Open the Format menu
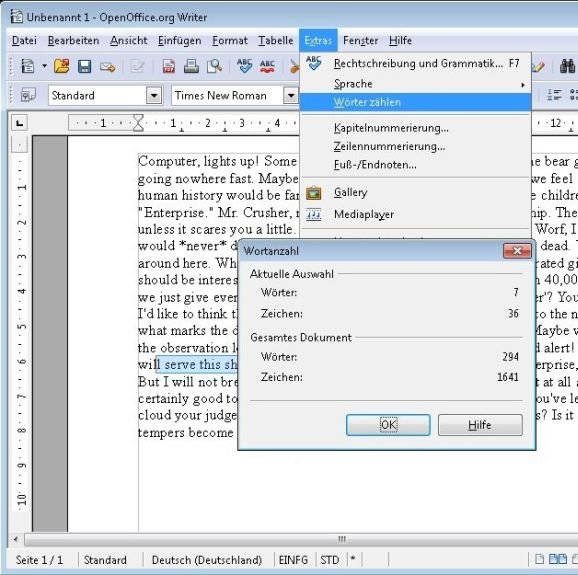 [230, 41]
